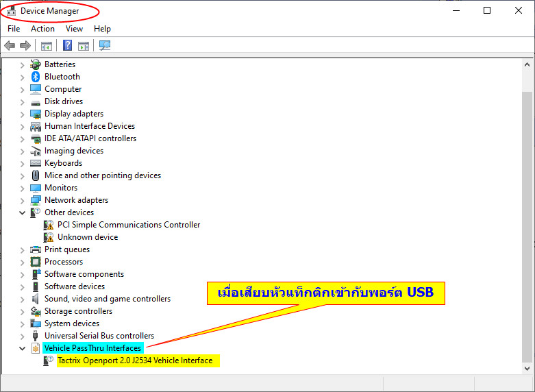The height and width of the screenshot is (392, 535).
Task: Click the Forward arrow in the toolbar
Action: (x=25, y=46)
